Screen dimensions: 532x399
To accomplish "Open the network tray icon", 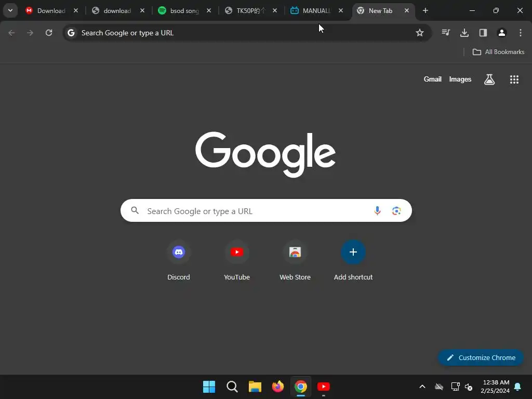I will point(455,387).
